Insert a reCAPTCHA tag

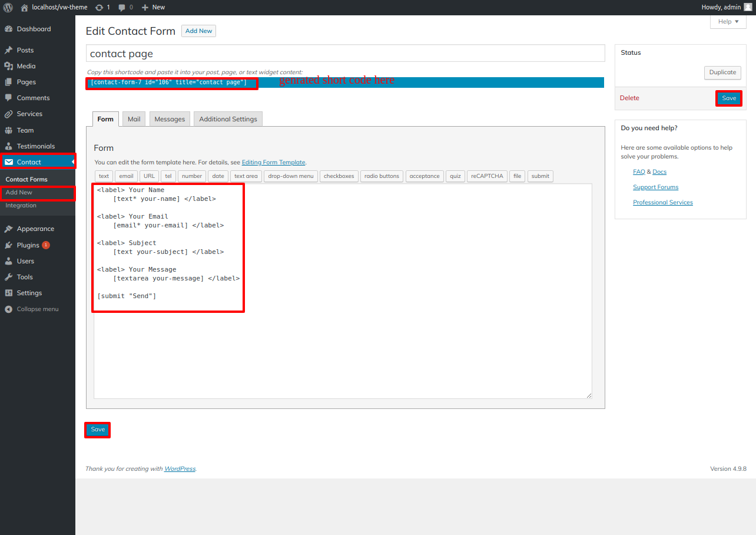pyautogui.click(x=488, y=176)
